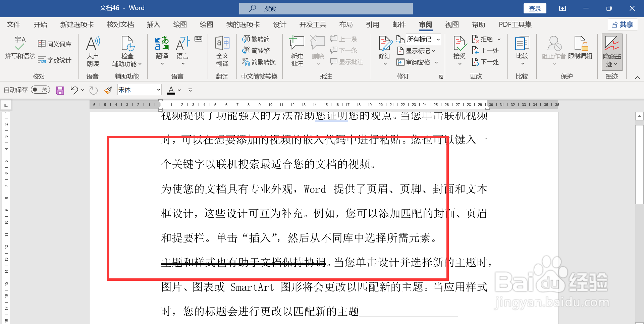This screenshot has height=324, width=644.
Task: Switch to the View (视图) tab
Action: (x=452, y=24)
